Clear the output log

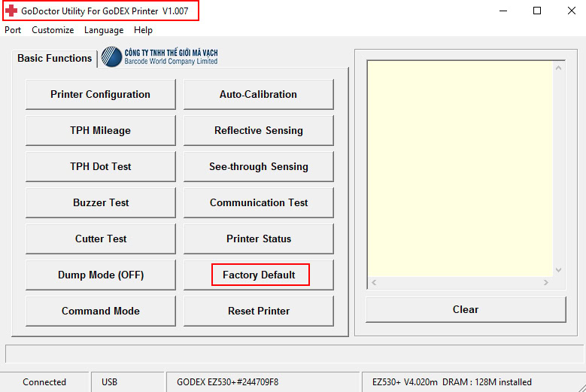point(466,309)
